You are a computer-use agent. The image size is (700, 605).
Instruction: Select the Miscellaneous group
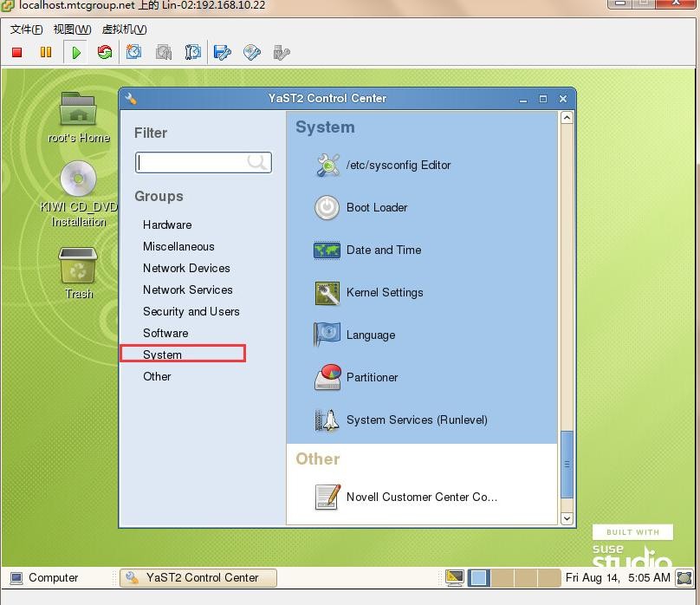178,246
